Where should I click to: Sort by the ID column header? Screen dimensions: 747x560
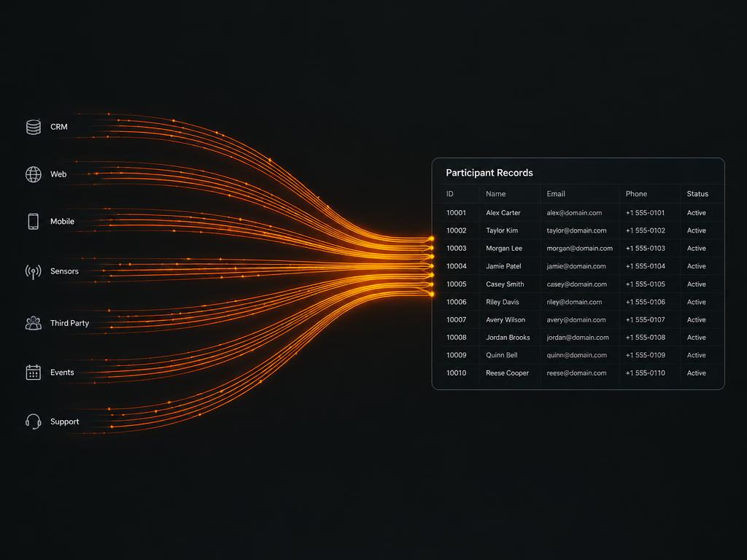449,194
